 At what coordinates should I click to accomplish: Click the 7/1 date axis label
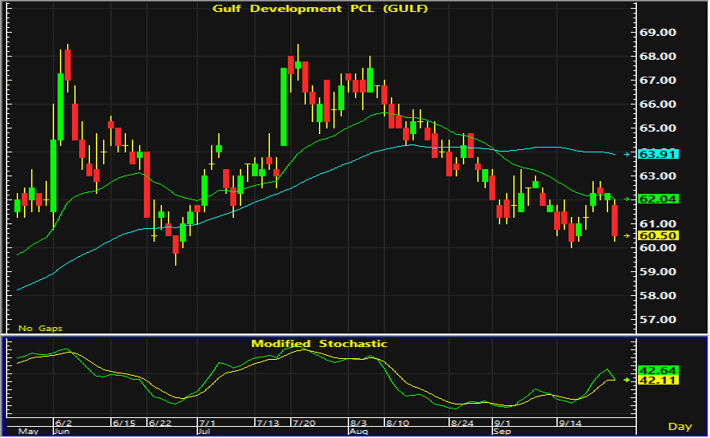coord(207,423)
